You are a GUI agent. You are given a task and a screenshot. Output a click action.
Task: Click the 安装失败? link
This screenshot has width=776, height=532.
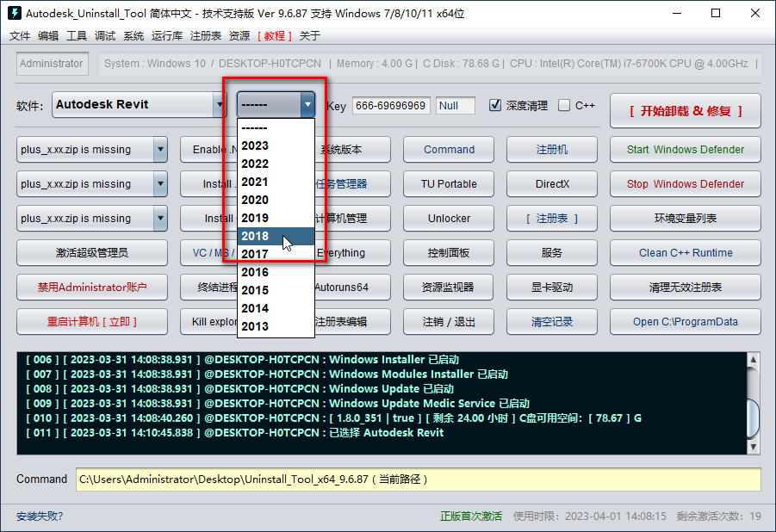[x=40, y=517]
